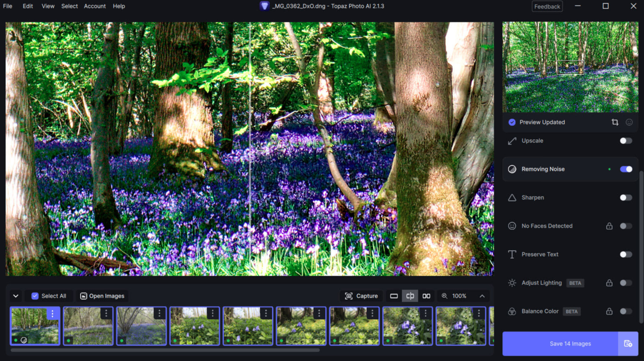This screenshot has width=644, height=361.
Task: Click the Save 14 Images button
Action: pos(560,344)
